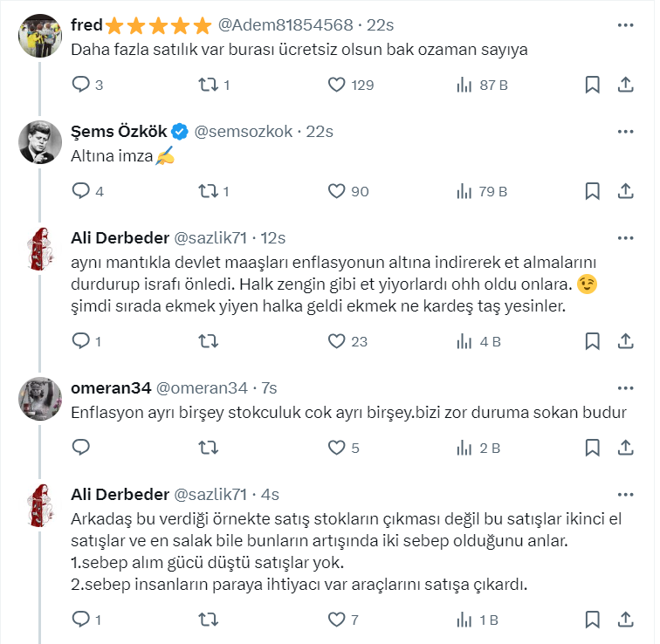Image resolution: width=660 pixels, height=644 pixels.
Task: Reply to omeran34's stokculuk tweet
Action: [81, 448]
